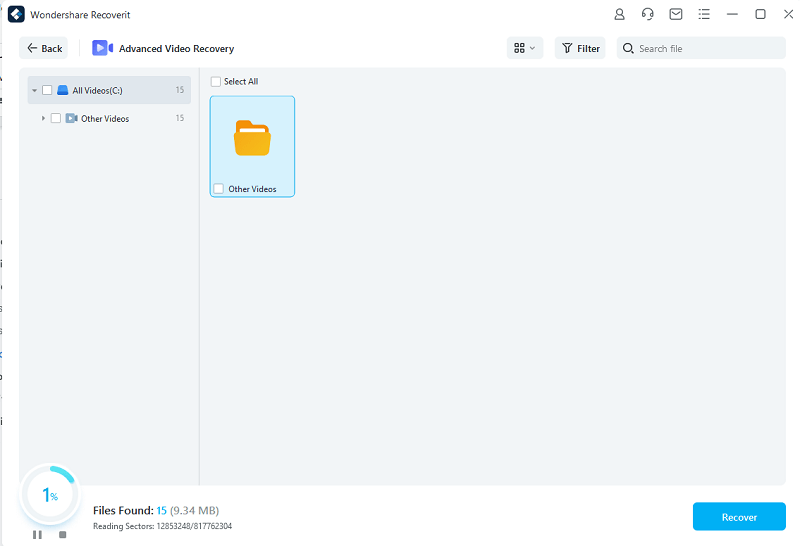Open the Filter options
This screenshot has height=546, width=800.
click(x=580, y=48)
